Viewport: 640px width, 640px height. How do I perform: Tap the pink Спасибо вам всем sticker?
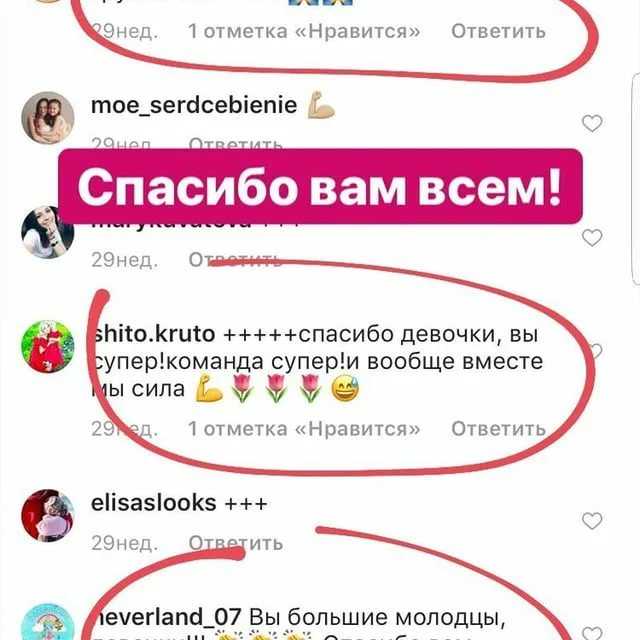(320, 187)
